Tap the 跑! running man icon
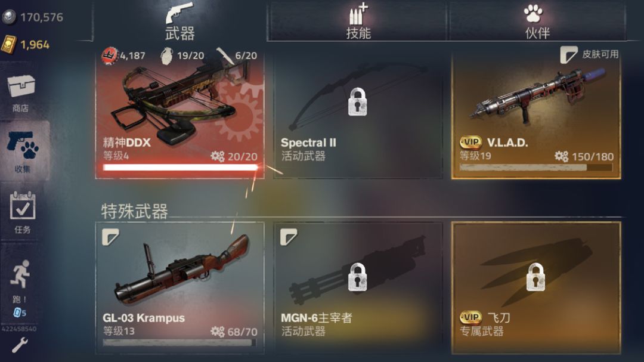The image size is (644, 362). (20, 273)
